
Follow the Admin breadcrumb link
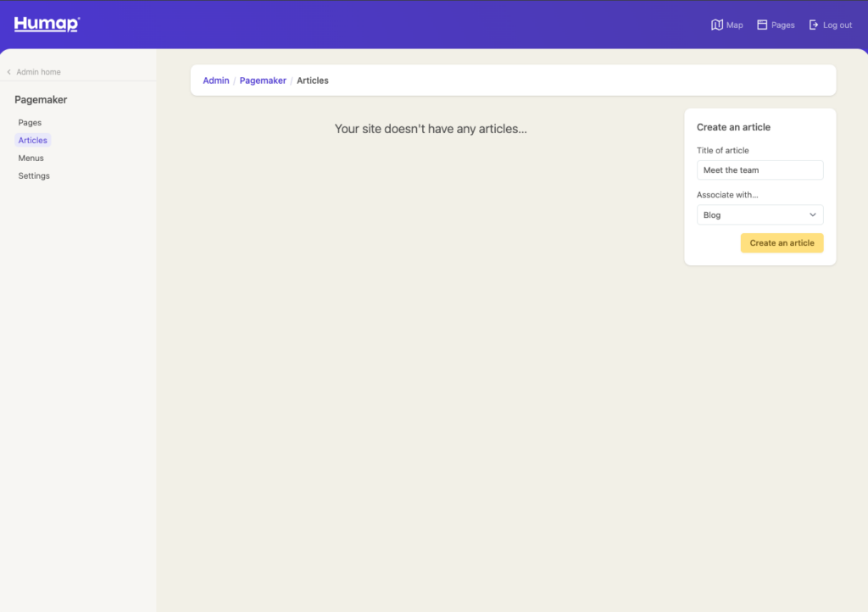216,81
